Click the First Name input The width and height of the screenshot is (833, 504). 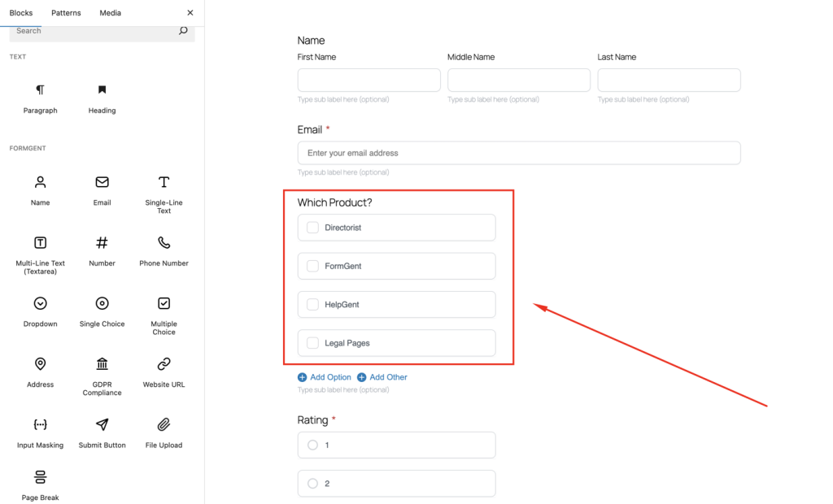coord(369,80)
